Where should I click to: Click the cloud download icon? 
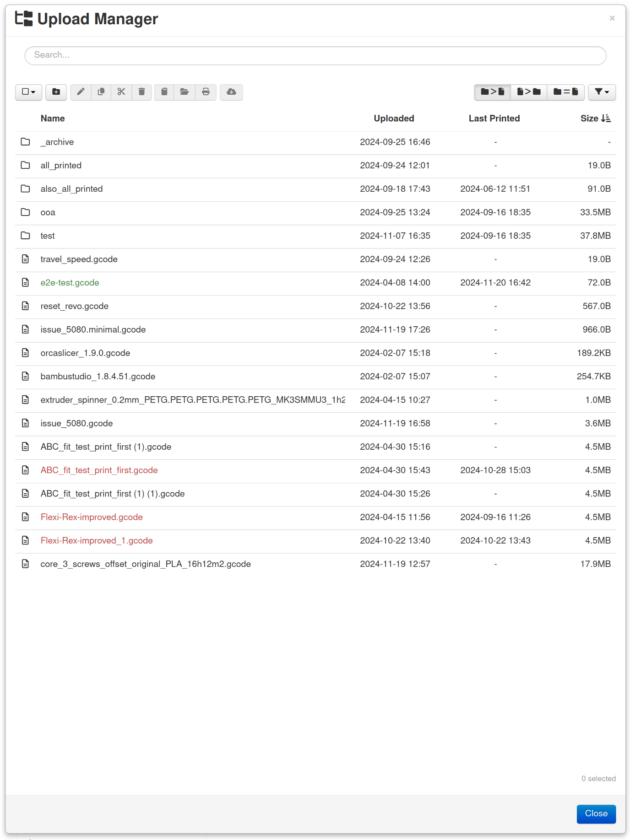231,92
